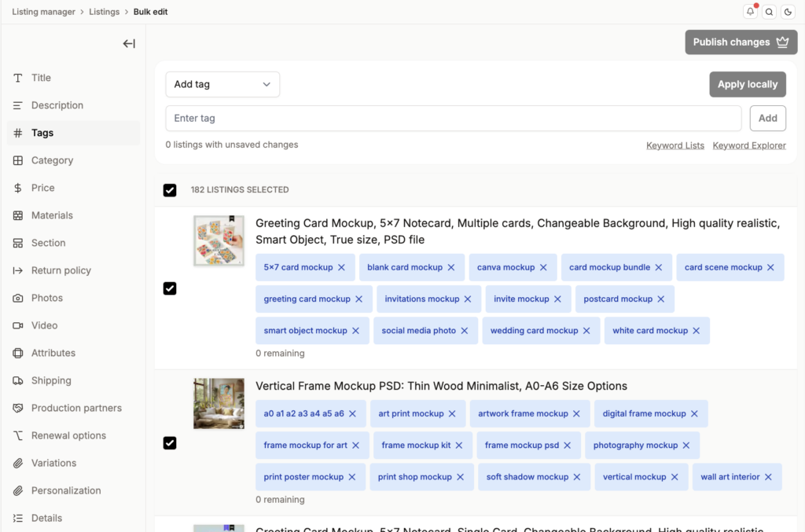Collapse the sidebar with the arrow icon
Image resolution: width=805 pixels, height=532 pixels.
click(x=129, y=43)
